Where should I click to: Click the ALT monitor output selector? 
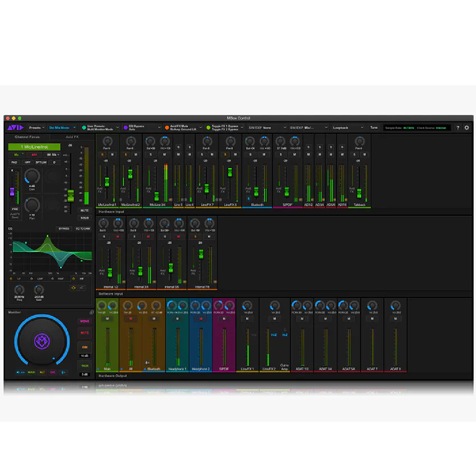(x=42, y=372)
